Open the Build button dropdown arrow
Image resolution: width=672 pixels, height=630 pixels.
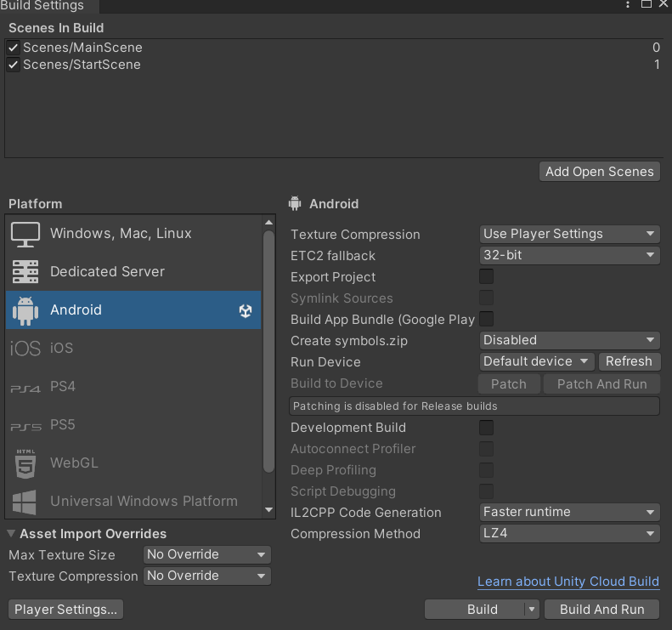[x=532, y=610]
